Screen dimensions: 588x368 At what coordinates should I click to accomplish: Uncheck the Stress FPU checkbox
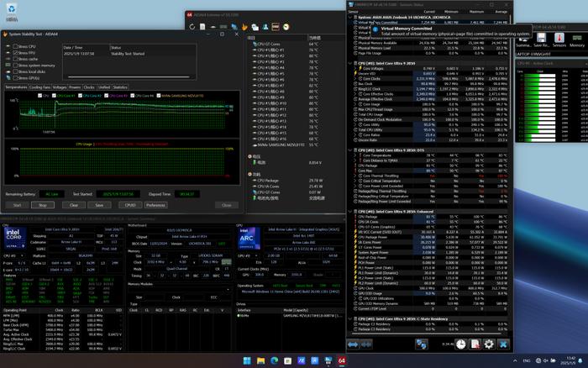[x=15, y=53]
